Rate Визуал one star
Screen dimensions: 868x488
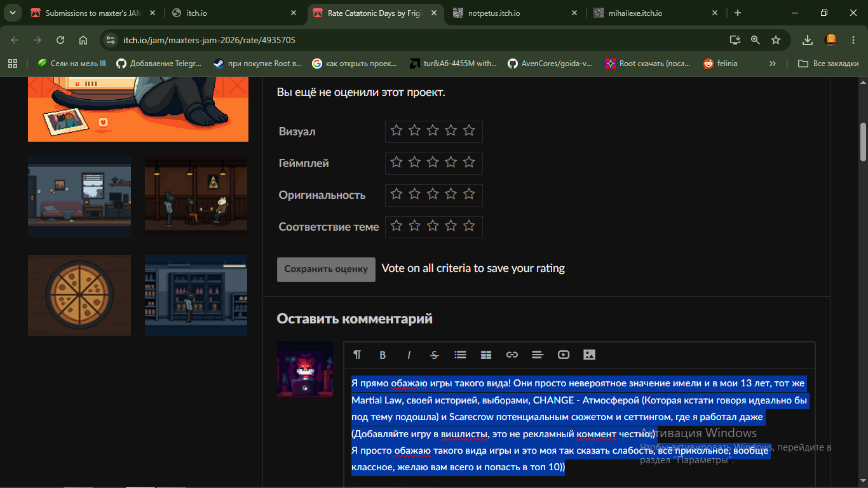click(397, 130)
